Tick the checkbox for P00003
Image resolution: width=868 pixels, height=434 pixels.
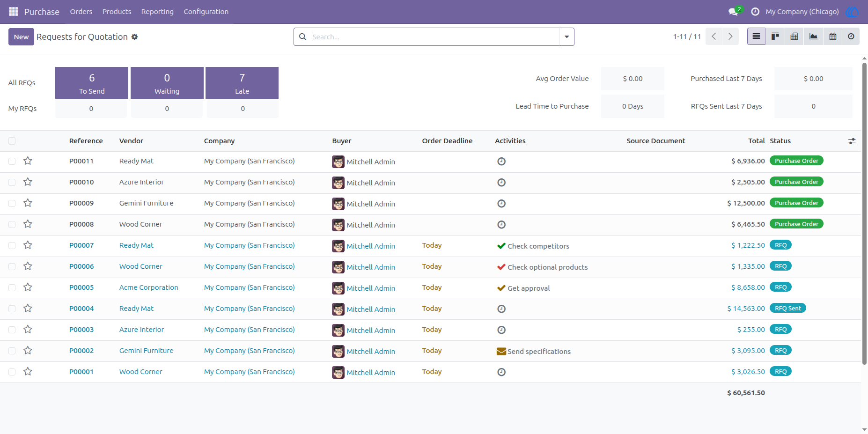[x=12, y=330]
